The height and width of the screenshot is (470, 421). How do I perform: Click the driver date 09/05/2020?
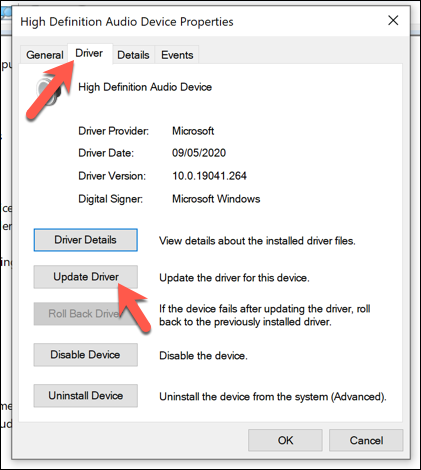click(x=199, y=153)
